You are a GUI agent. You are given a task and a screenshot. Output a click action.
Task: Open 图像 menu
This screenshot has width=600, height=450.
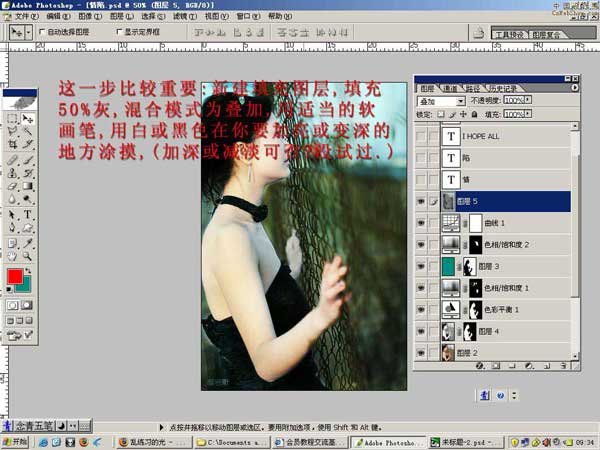[90, 16]
